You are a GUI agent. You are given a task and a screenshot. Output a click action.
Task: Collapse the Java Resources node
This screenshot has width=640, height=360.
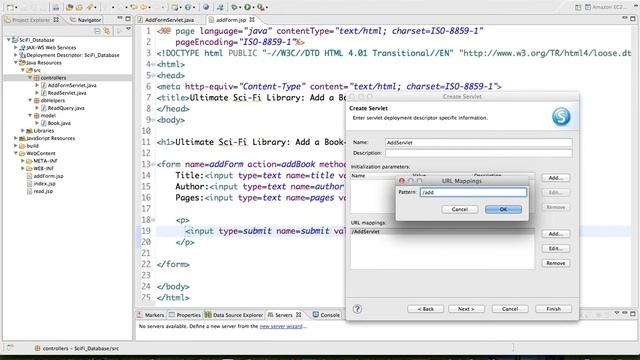click(16, 62)
